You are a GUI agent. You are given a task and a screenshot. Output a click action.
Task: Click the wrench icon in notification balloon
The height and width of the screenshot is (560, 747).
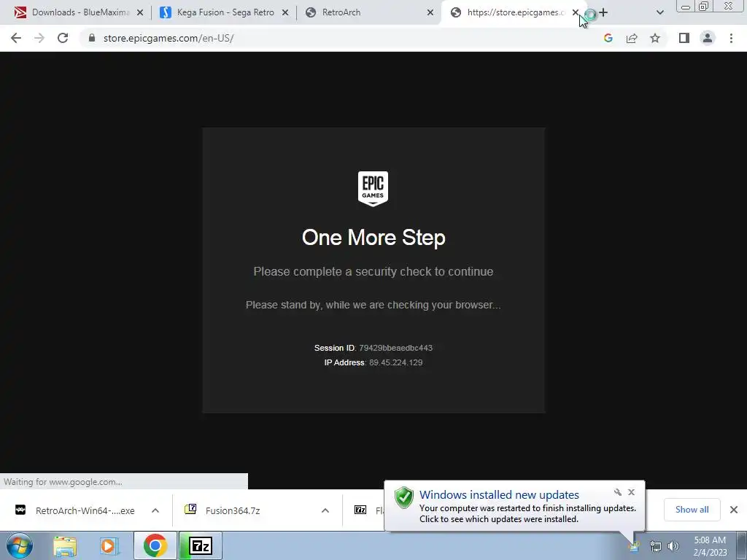click(618, 492)
